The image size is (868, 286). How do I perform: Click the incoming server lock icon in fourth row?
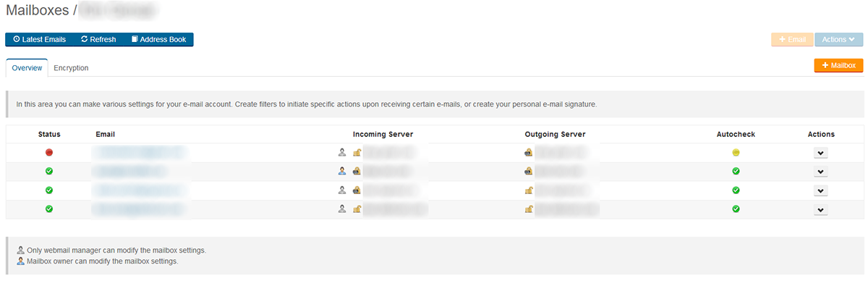357,209
